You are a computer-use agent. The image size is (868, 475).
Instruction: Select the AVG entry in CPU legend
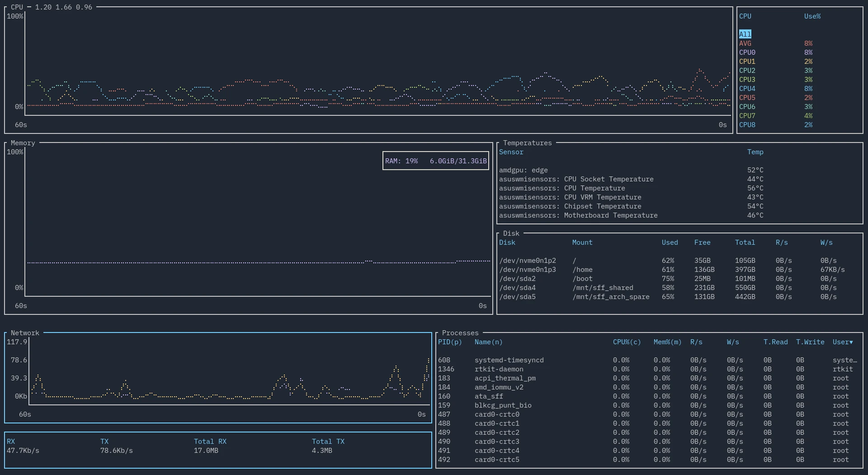pos(745,43)
